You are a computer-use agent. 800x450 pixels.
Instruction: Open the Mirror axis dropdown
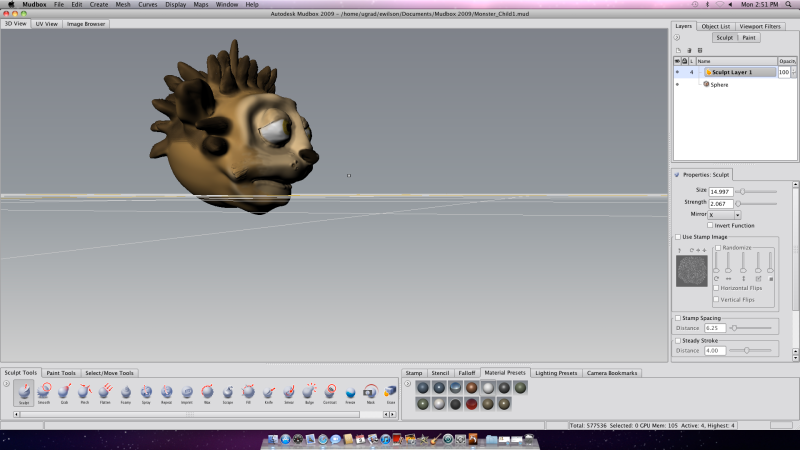[737, 214]
